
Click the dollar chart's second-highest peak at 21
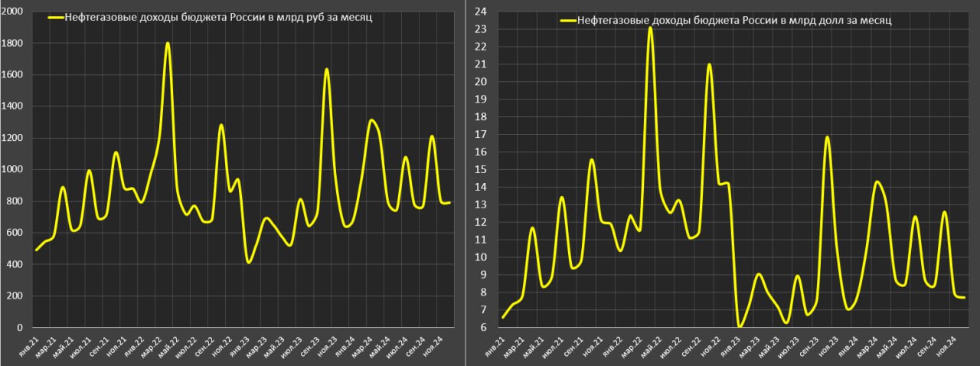(709, 64)
